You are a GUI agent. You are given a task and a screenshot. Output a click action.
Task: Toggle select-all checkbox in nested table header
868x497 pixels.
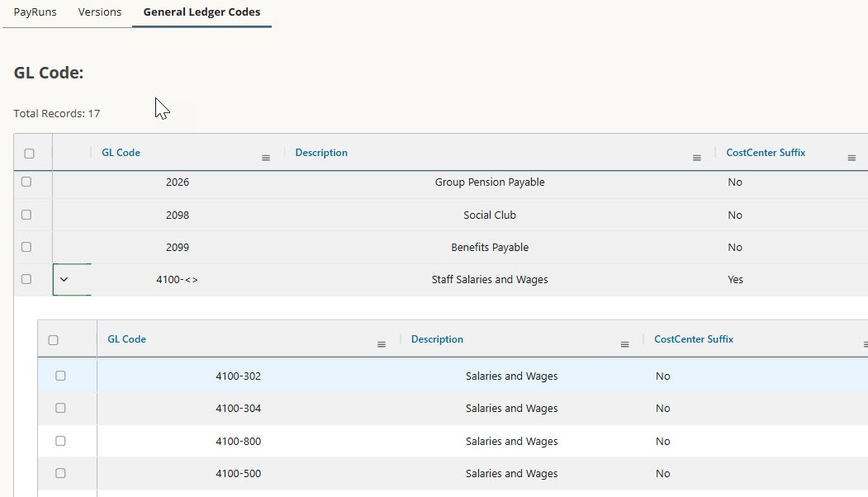pyautogui.click(x=53, y=340)
